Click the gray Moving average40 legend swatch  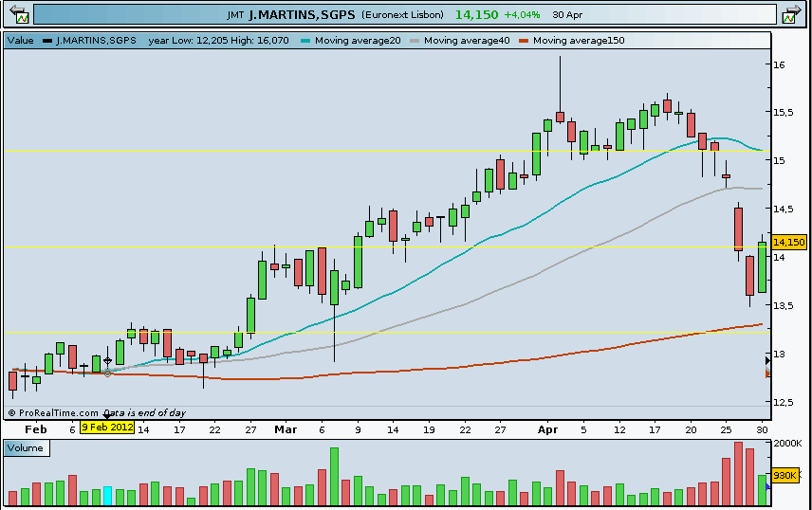coord(415,41)
